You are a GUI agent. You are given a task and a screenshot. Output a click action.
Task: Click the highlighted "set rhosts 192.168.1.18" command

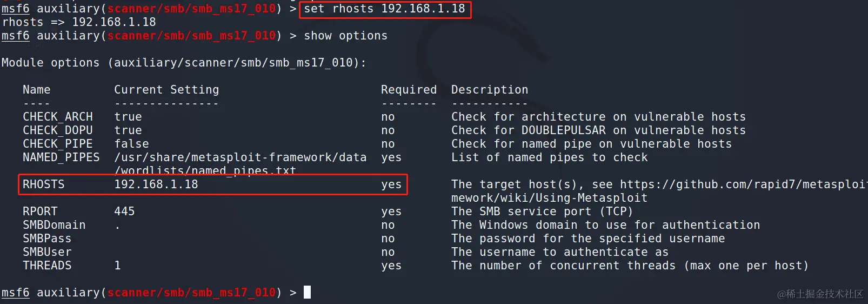(384, 9)
